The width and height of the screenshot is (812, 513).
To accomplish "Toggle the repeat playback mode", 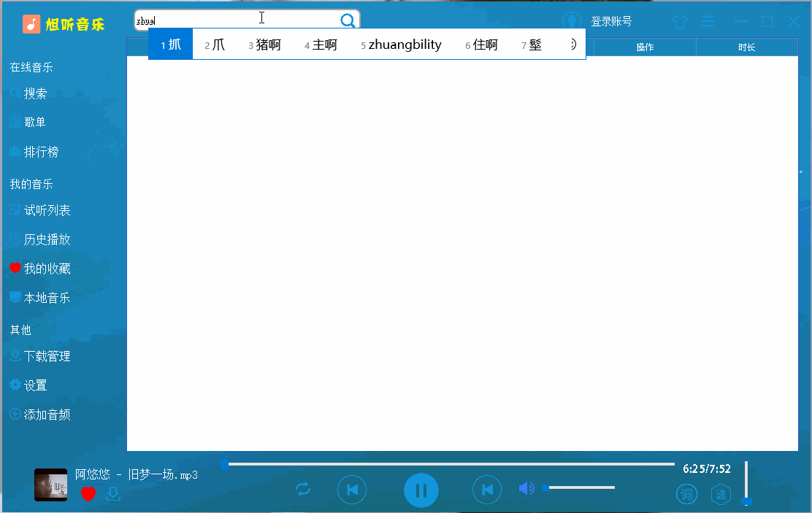I will [304, 490].
